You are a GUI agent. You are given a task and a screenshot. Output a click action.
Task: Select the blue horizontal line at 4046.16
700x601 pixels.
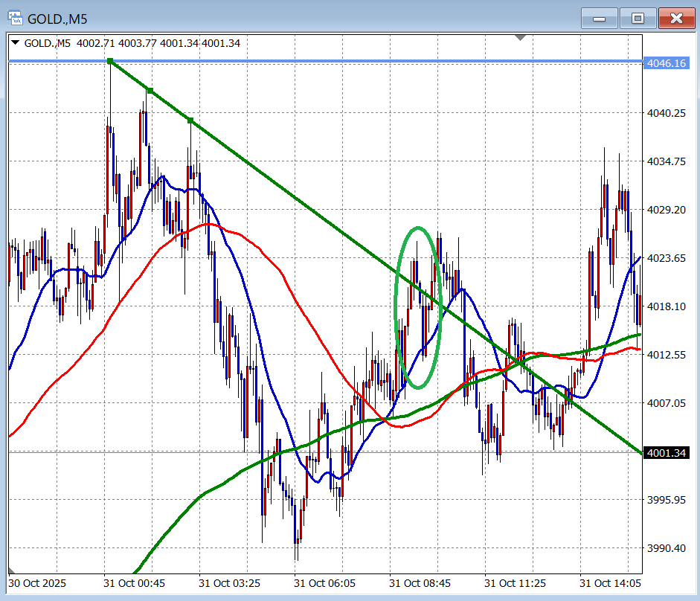click(x=372, y=61)
